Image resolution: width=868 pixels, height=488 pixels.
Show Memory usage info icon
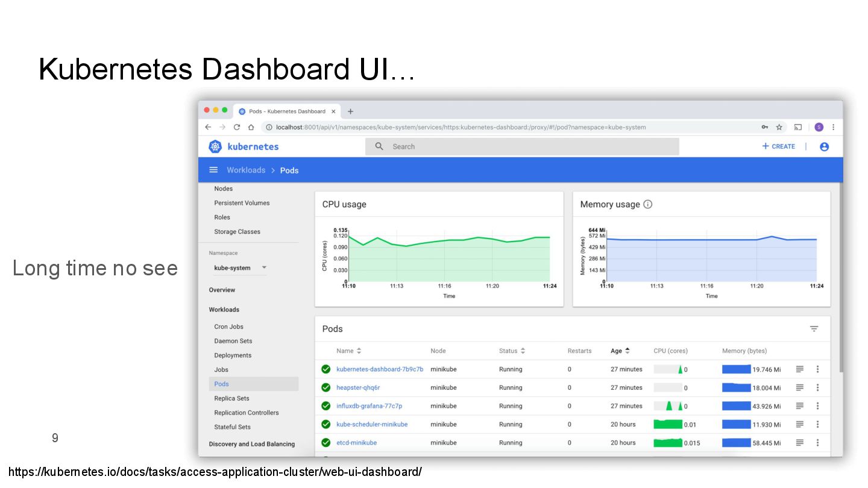[648, 204]
